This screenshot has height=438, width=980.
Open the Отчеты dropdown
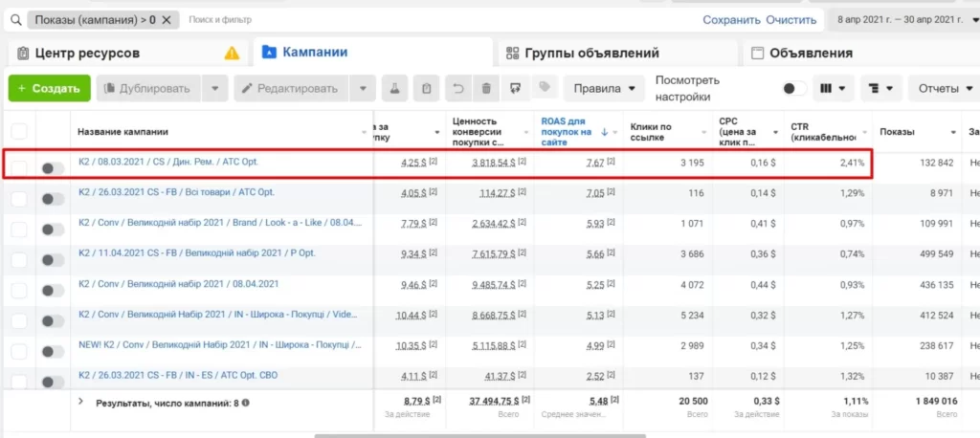[x=945, y=88]
